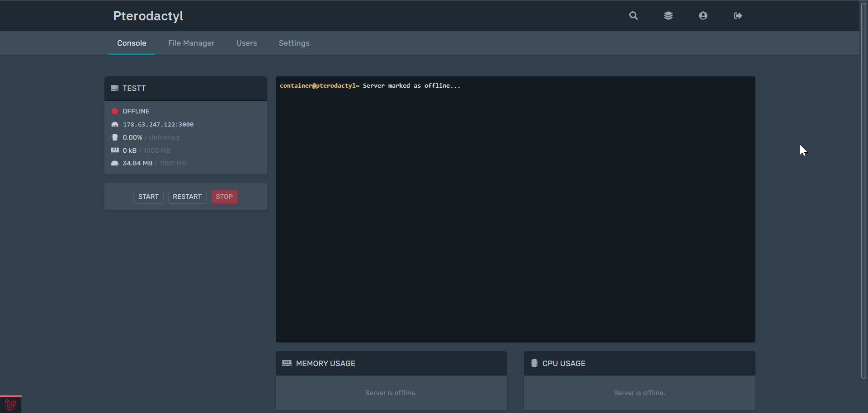
Task: Open the Laravel debugbar at bottom left
Action: [x=9, y=404]
